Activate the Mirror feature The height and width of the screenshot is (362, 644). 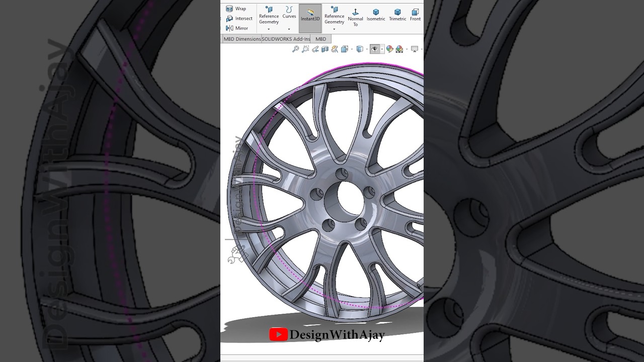(x=237, y=28)
